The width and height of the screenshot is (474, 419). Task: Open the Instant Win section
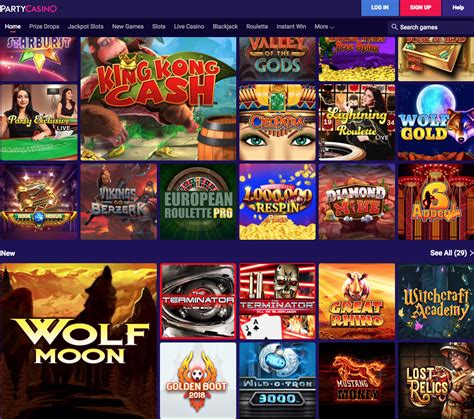tap(291, 27)
